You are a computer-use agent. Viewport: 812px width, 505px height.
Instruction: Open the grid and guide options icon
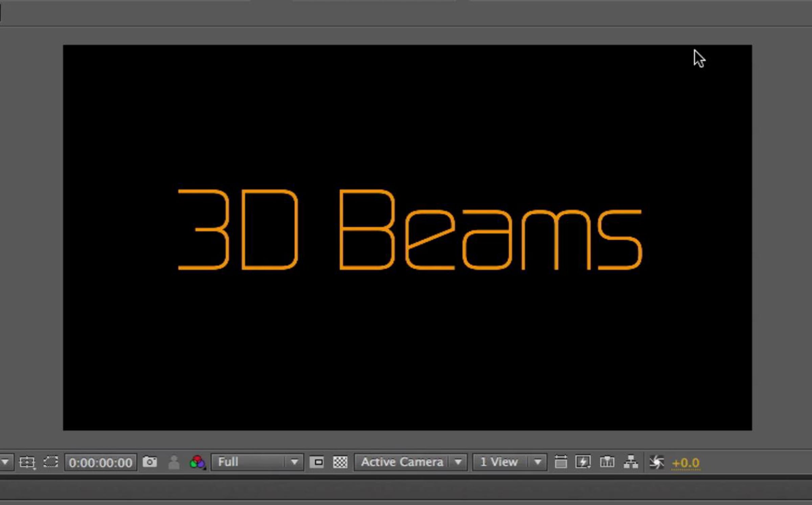coord(27,462)
